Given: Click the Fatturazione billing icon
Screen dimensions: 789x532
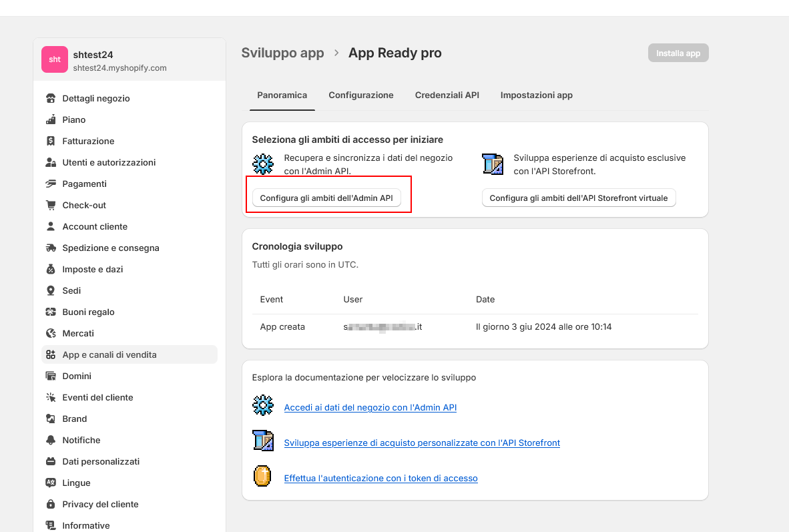Looking at the screenshot, I should pyautogui.click(x=51, y=141).
